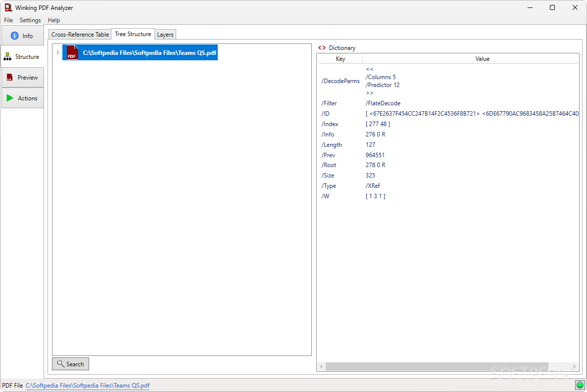The image size is (587, 392).
Task: Click the /XRef value
Action: point(373,186)
